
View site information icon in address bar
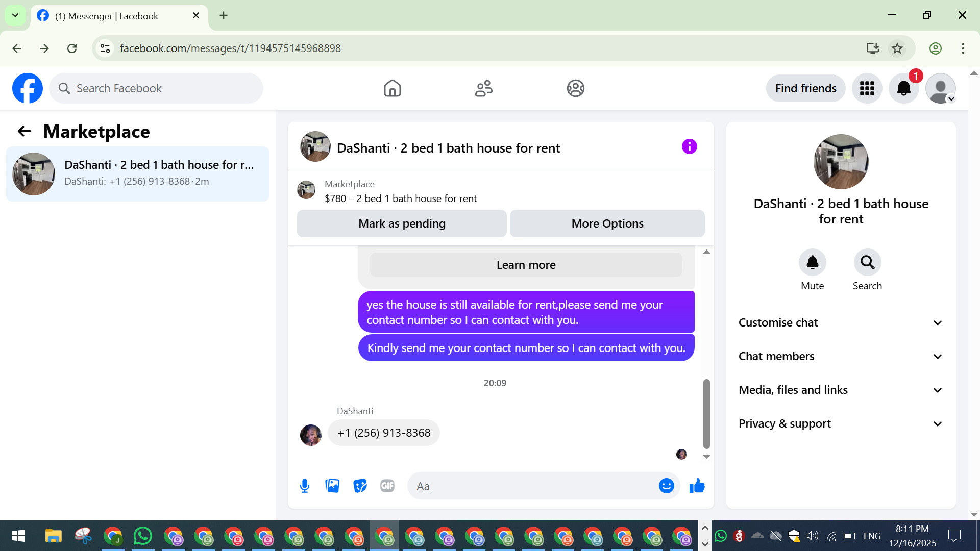click(x=105, y=48)
